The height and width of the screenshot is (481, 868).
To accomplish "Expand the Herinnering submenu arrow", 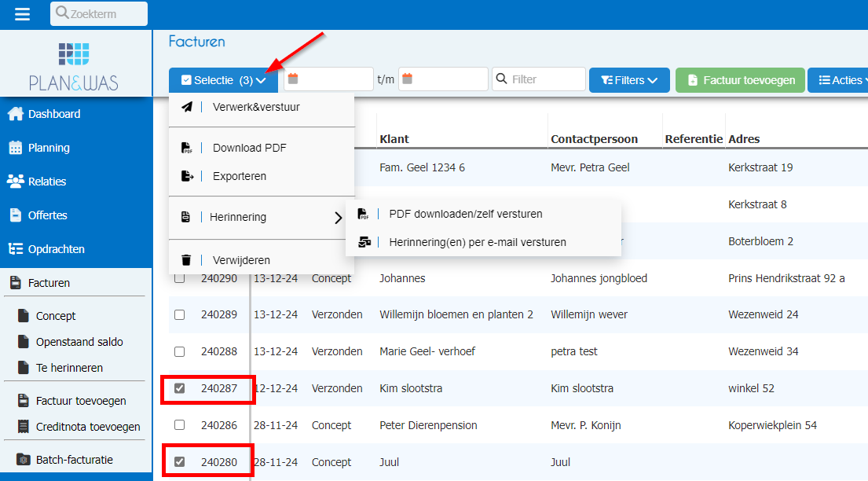I will click(x=339, y=218).
